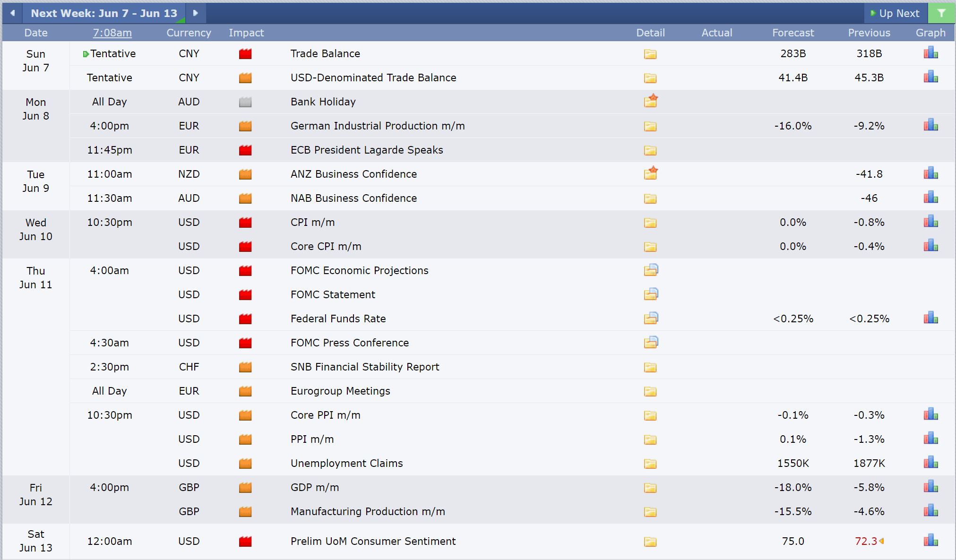Open detail for Federal Funds Rate

[x=651, y=318]
